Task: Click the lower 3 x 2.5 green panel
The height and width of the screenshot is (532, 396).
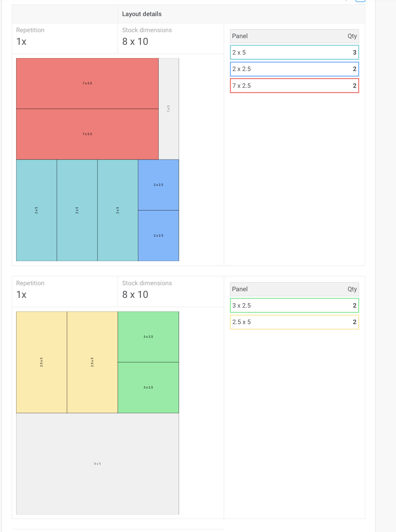Action: [148, 387]
